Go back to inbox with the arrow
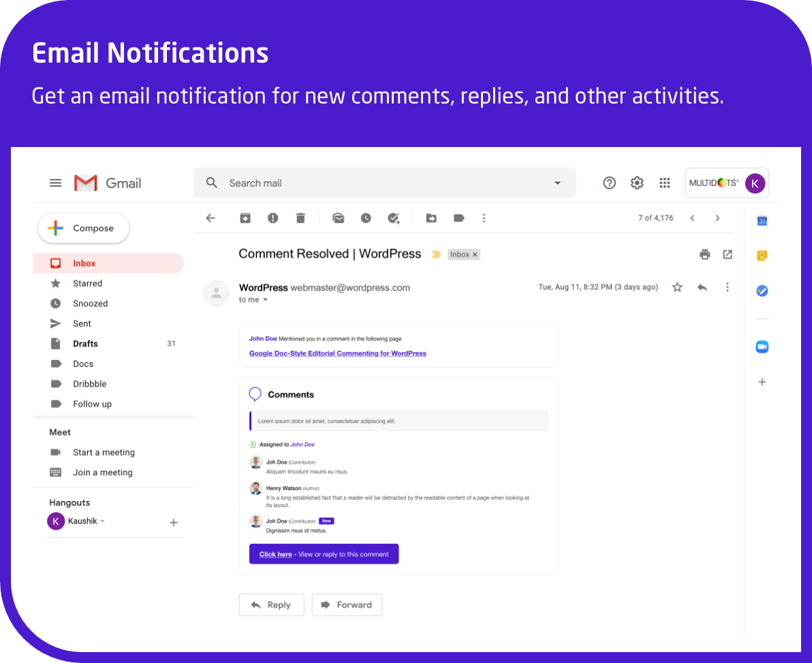 pos(210,218)
